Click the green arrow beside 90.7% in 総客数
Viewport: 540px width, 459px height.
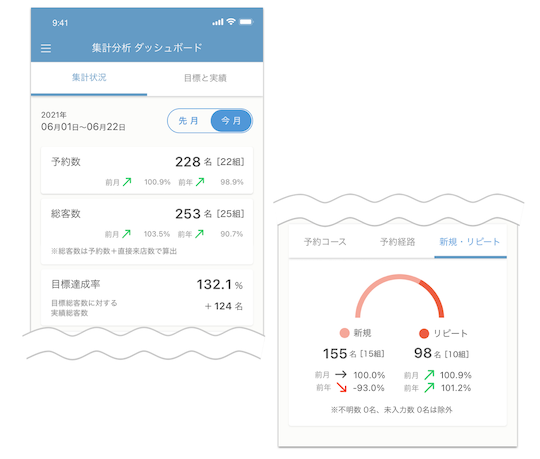[x=199, y=234]
